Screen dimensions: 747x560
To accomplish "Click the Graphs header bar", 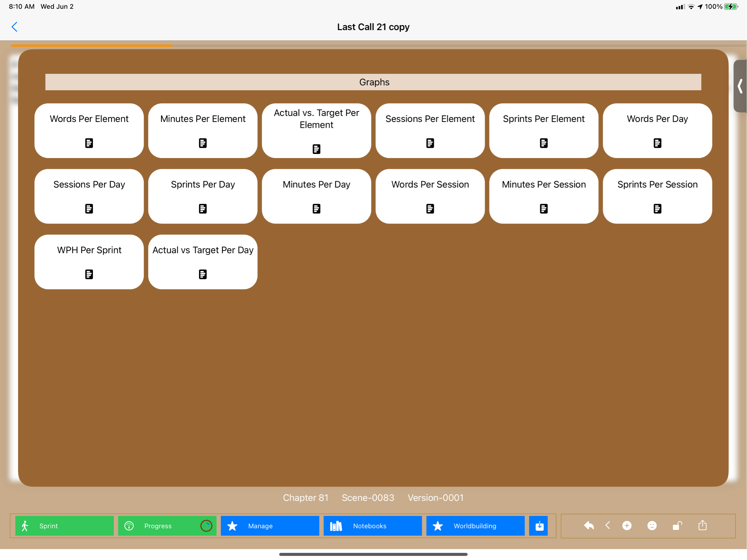I will point(373,82).
